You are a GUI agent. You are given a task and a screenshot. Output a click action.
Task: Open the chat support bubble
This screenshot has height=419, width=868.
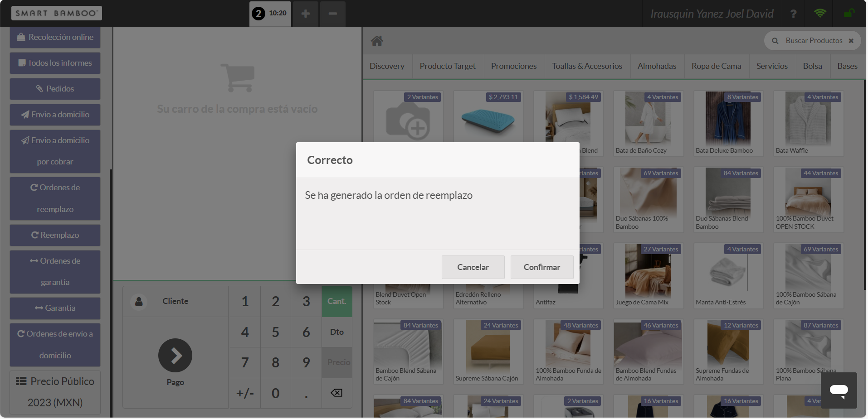coord(839,390)
